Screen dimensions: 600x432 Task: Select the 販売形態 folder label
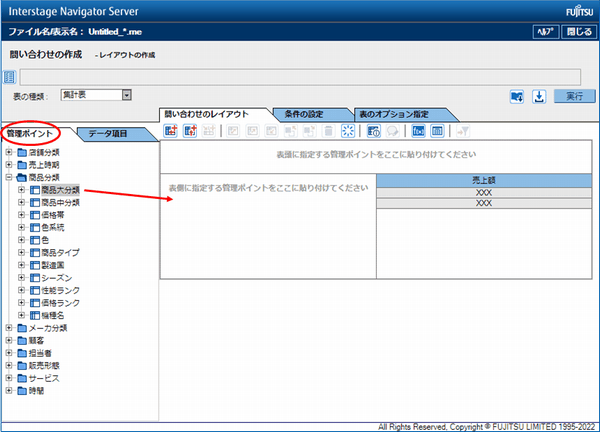click(x=44, y=366)
